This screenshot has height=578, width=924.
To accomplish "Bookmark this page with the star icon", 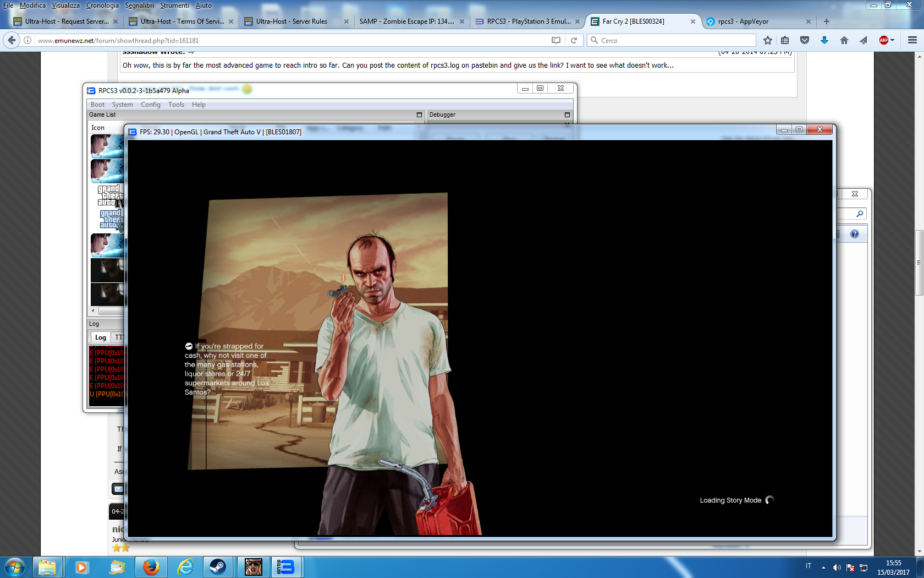I will coord(768,40).
